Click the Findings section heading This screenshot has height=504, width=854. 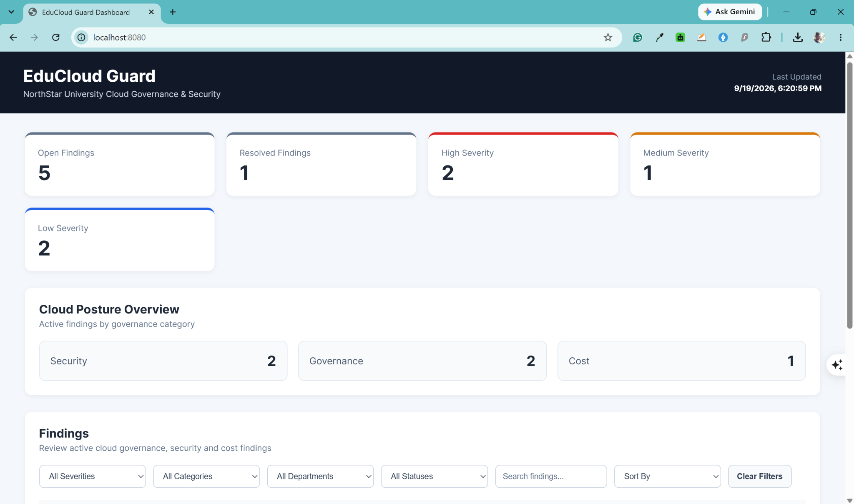point(64,434)
